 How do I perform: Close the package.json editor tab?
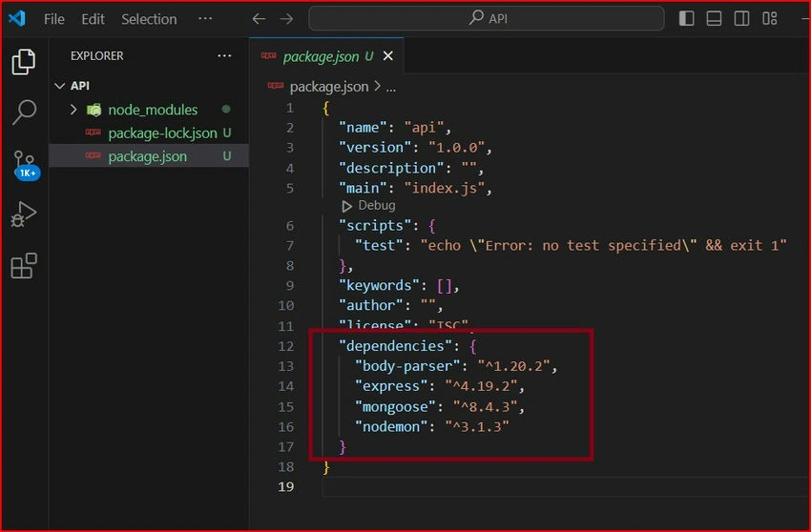coord(388,56)
